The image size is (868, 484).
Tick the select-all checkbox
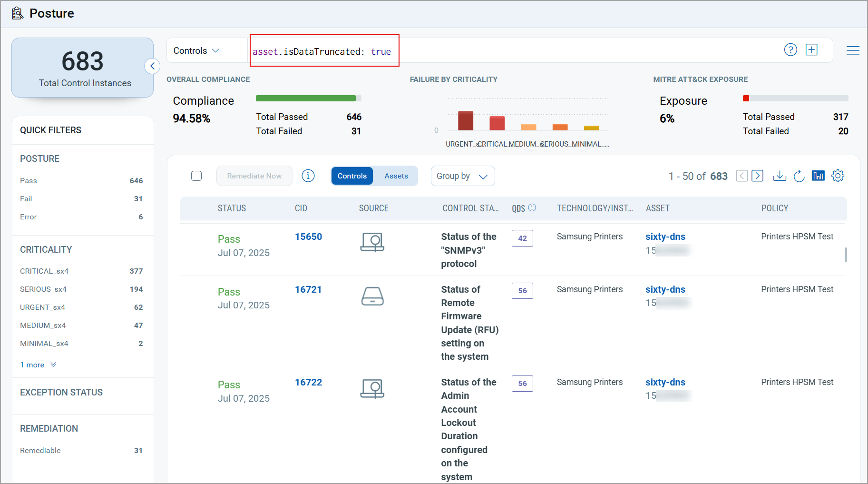(x=196, y=176)
